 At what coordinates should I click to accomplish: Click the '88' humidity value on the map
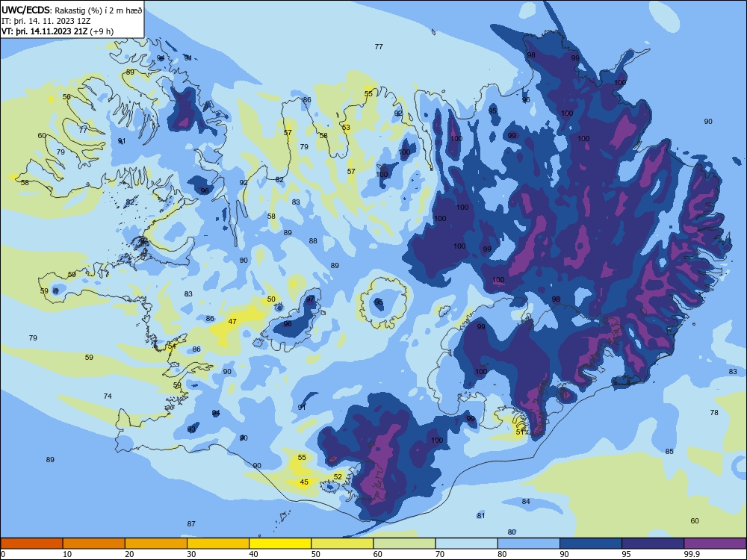313,241
